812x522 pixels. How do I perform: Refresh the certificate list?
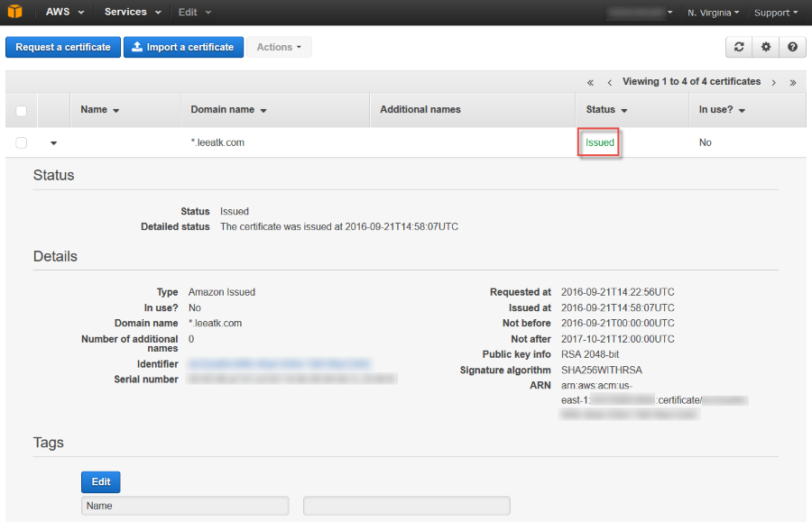coord(739,47)
